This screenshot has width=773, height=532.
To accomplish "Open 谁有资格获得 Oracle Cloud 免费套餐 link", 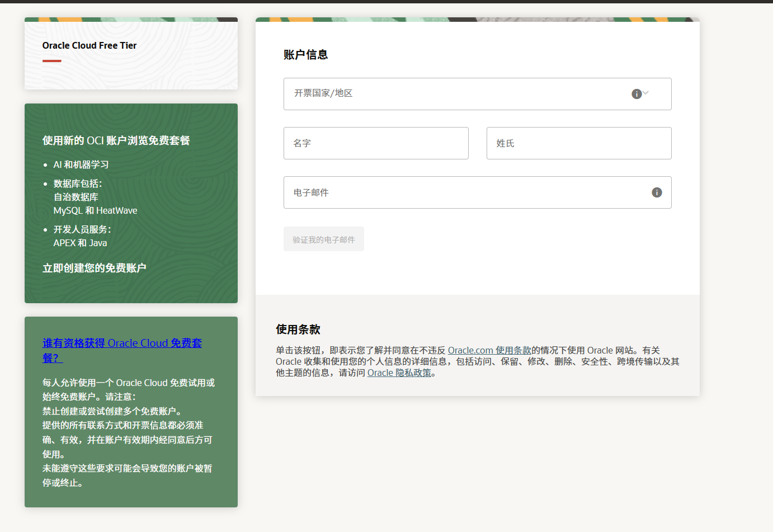I will [122, 350].
